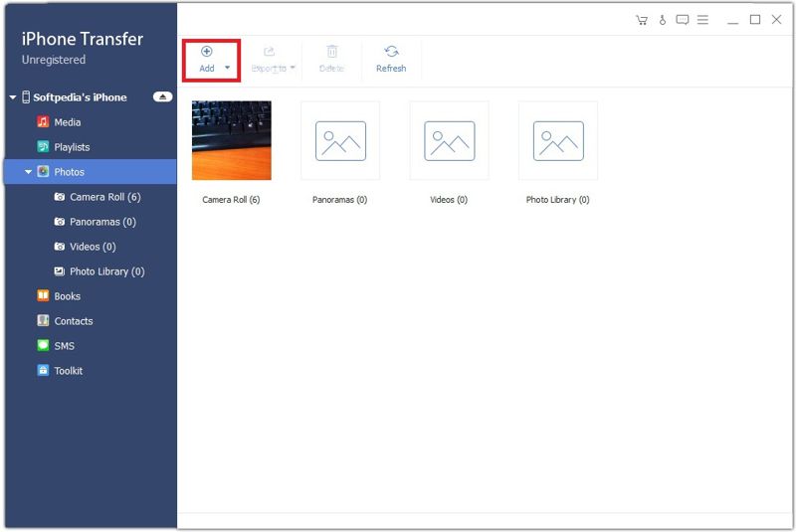
Task: Click the shopping cart purchase icon
Action: point(641,20)
